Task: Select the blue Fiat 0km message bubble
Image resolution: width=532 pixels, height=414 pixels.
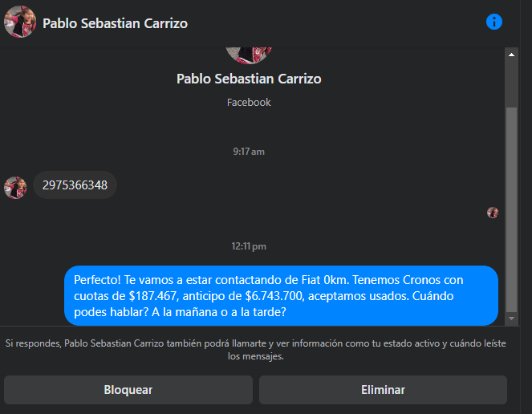Action: tap(281, 295)
